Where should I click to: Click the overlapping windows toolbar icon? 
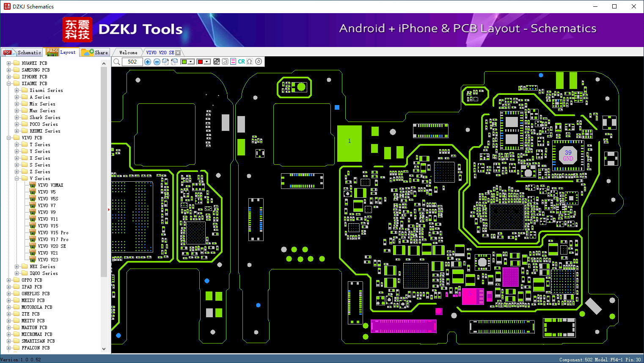tap(217, 61)
